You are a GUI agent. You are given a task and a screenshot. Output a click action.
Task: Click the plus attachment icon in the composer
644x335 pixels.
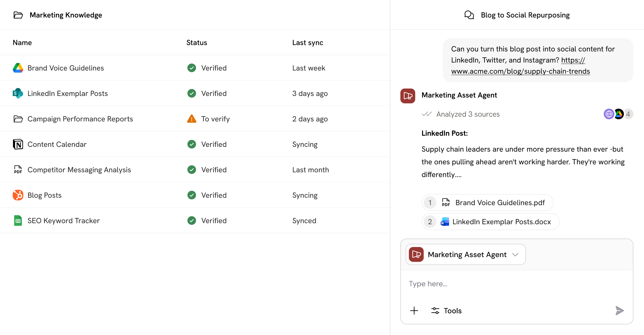point(414,310)
